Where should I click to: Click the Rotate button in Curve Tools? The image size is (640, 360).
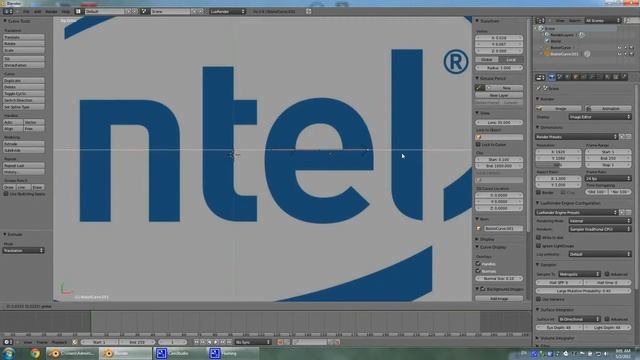point(24,44)
